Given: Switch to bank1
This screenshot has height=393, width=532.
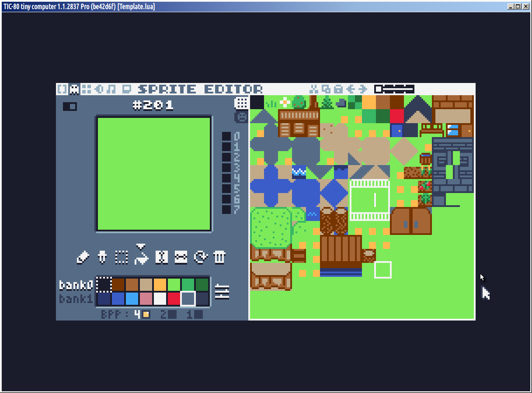Looking at the screenshot, I should click(x=76, y=299).
